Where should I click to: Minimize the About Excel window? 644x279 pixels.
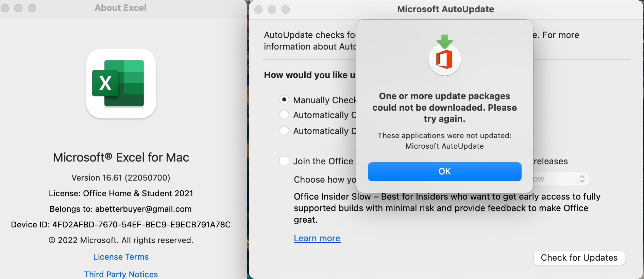(18, 8)
